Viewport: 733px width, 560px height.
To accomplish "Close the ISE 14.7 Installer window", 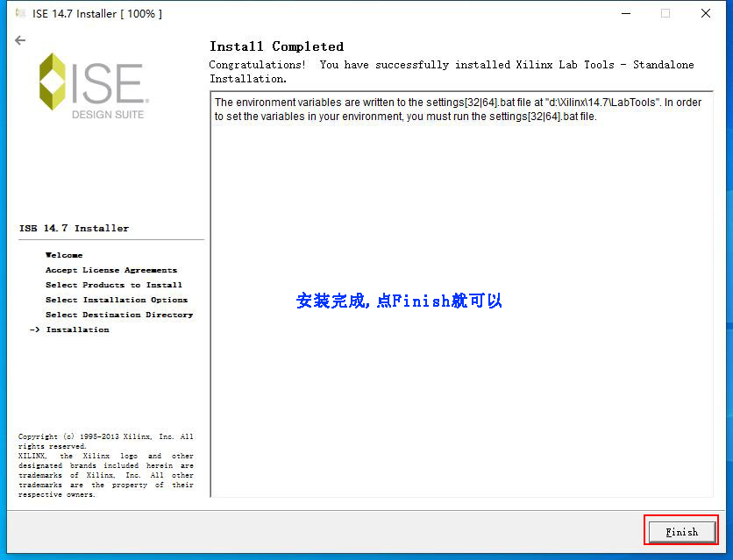I will coord(705,13).
